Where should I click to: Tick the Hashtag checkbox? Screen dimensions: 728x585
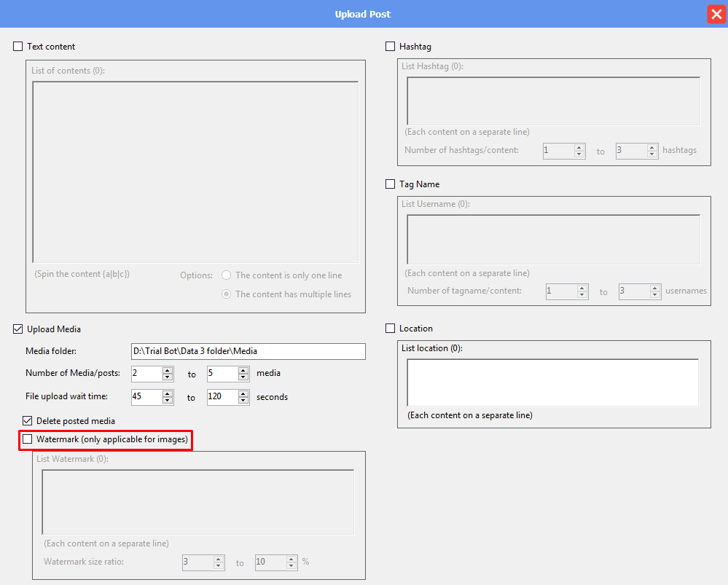390,47
